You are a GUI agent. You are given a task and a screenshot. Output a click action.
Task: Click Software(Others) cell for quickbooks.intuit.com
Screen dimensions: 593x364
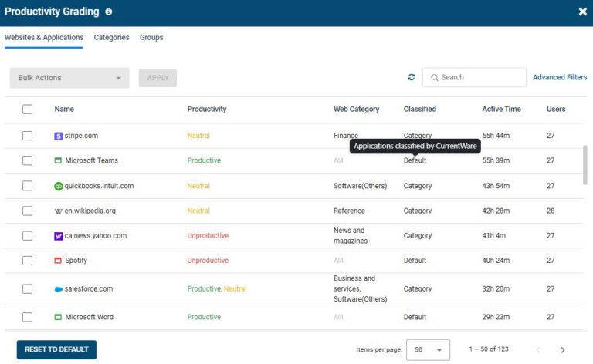(360, 186)
